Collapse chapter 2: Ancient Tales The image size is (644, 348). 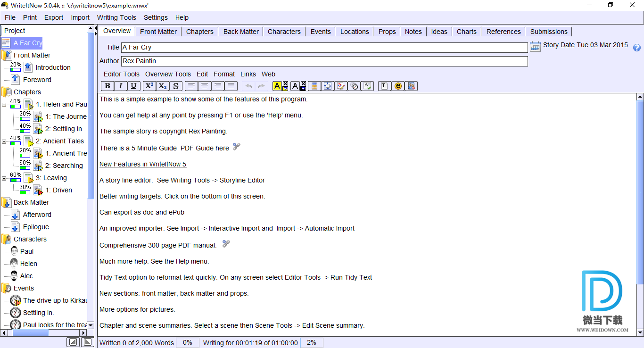point(4,141)
